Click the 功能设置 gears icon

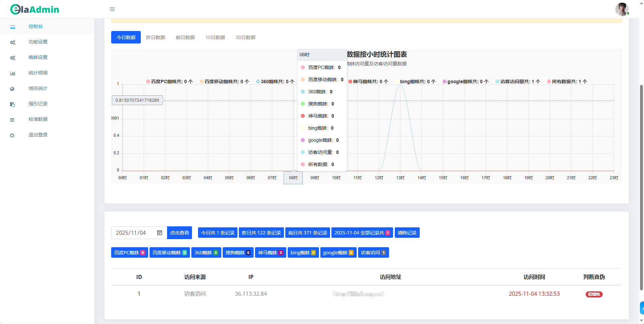coord(12,42)
